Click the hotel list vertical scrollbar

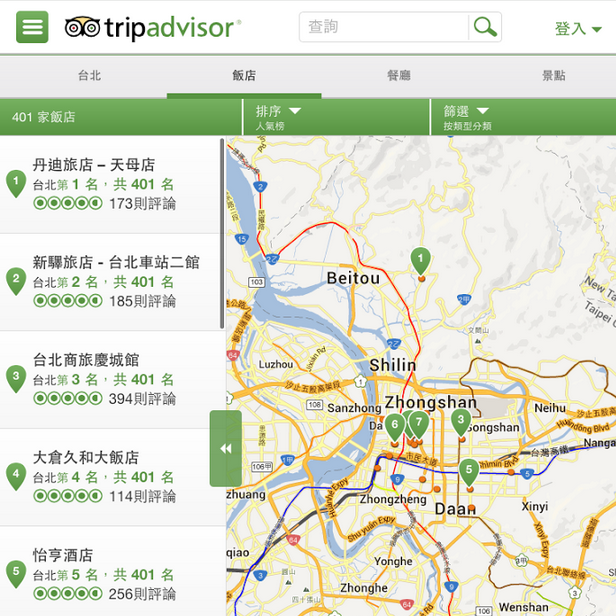point(221,235)
